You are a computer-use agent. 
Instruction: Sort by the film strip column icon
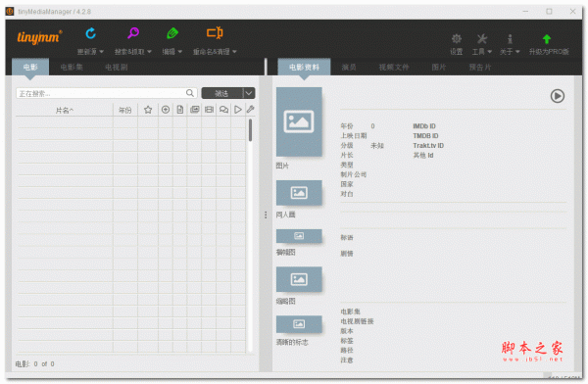[209, 110]
